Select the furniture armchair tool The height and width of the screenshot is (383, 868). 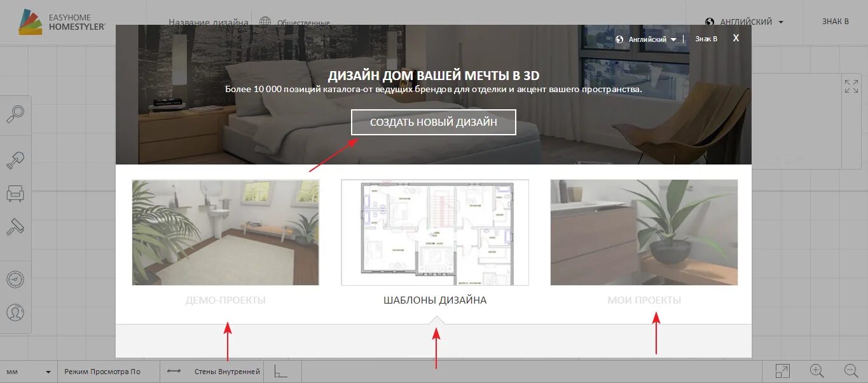click(x=16, y=194)
